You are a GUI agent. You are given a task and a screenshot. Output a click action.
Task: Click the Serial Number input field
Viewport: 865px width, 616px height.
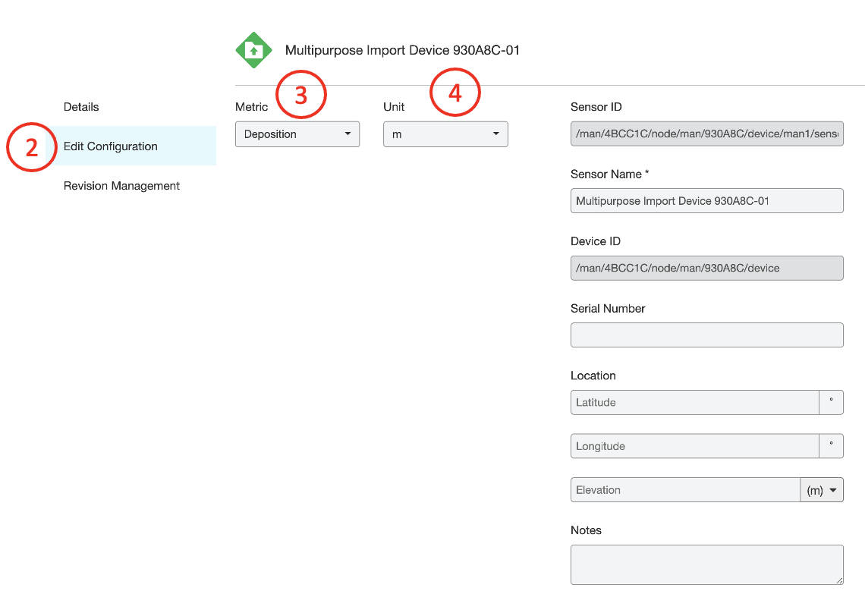point(706,335)
